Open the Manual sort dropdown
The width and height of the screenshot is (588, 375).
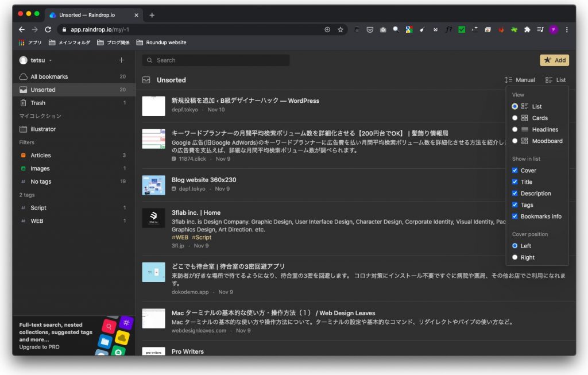coord(520,80)
